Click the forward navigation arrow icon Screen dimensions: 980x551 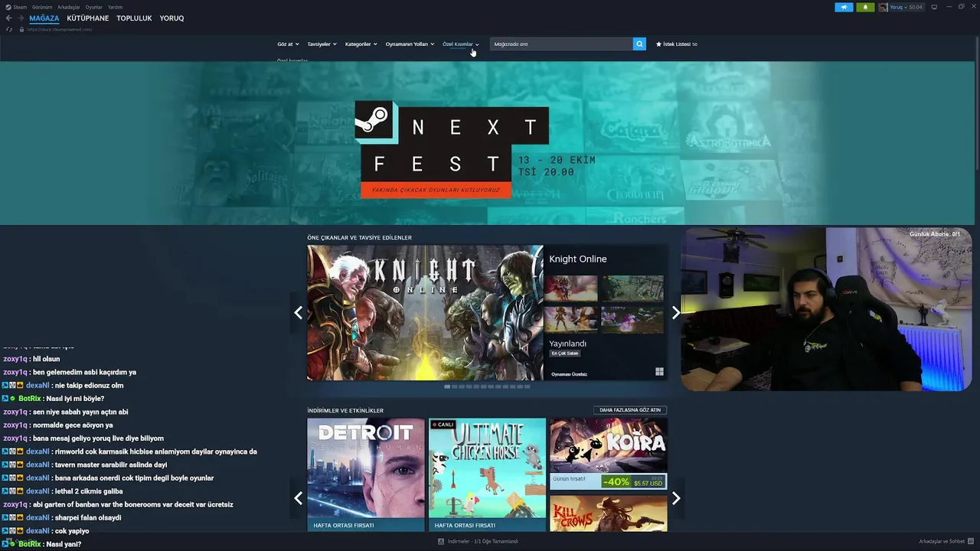pyautogui.click(x=21, y=18)
